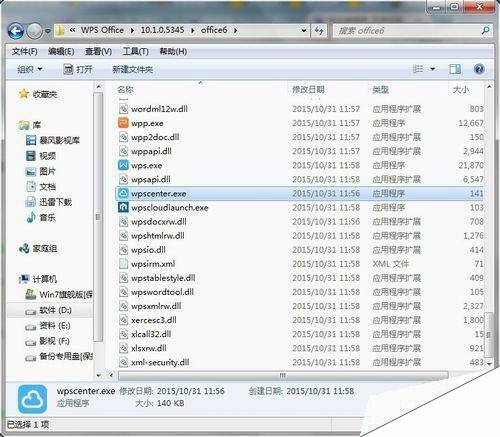Open the address bar history dropdown
500x437 pixels.
(304, 31)
